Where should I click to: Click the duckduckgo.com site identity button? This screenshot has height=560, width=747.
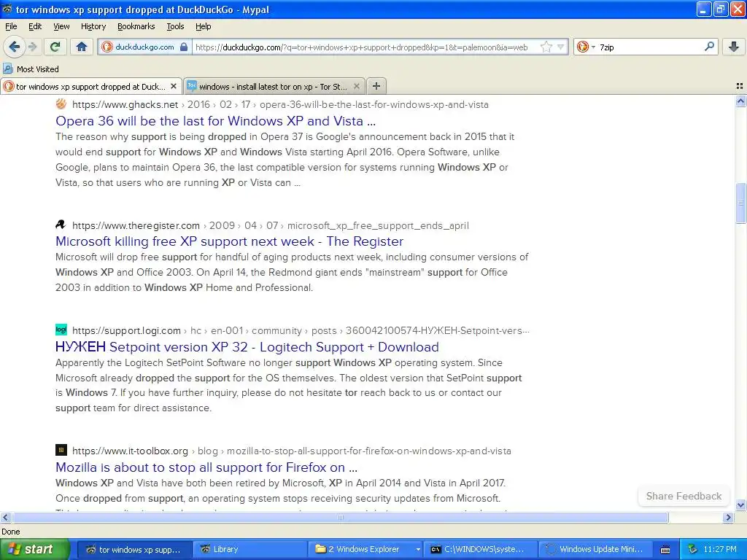(144, 47)
